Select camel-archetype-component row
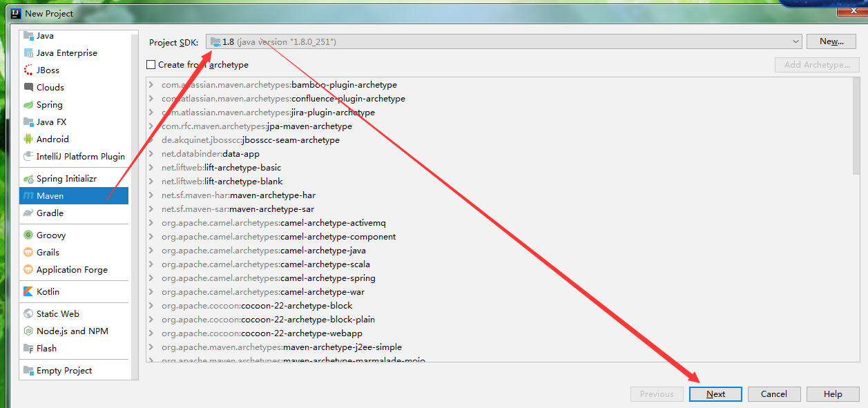The width and height of the screenshot is (868, 408). coord(499,237)
